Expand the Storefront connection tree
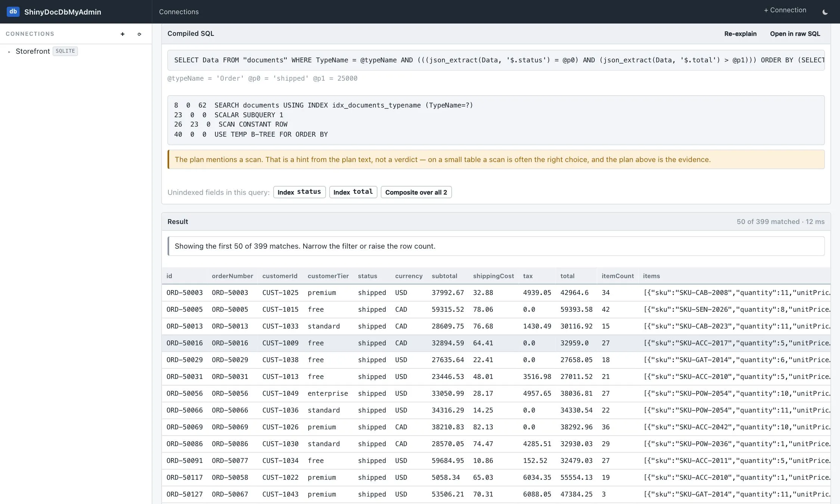Viewport: 840px width, 504px height. coord(9,52)
